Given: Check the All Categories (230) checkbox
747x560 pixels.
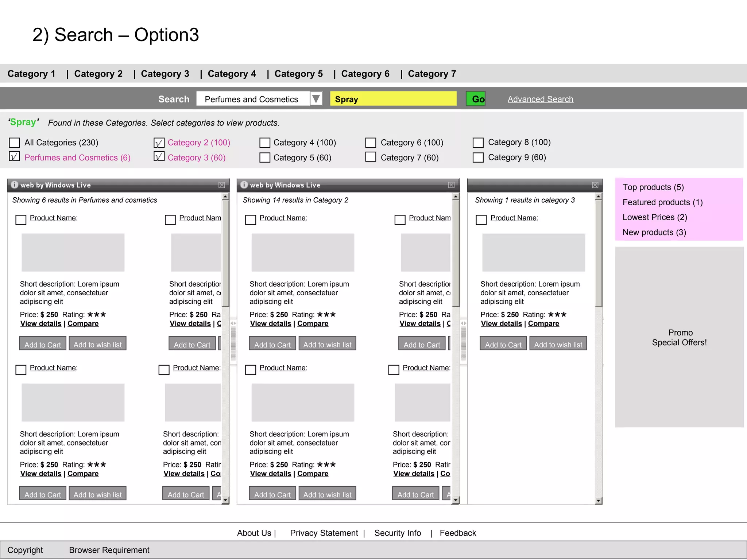Looking at the screenshot, I should pyautogui.click(x=14, y=143).
